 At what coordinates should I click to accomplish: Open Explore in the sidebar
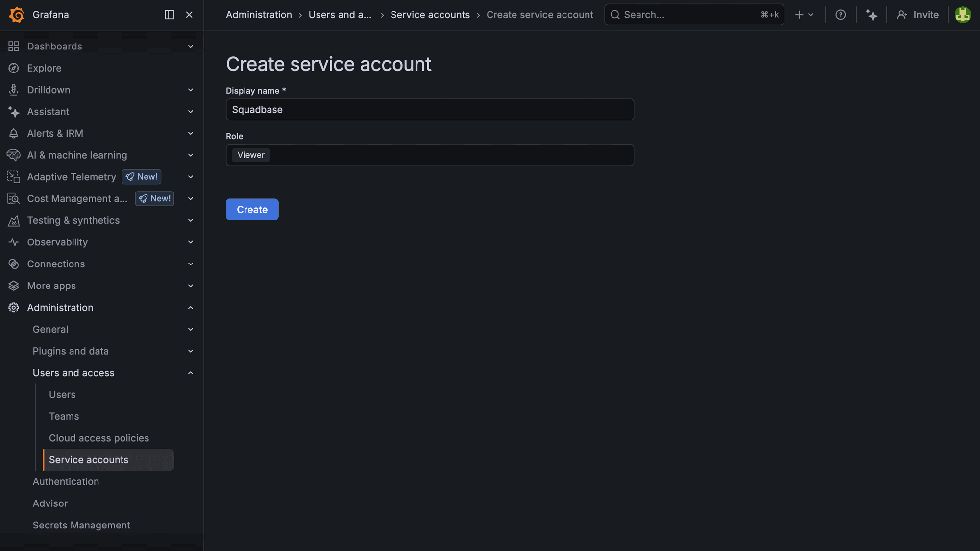coord(44,68)
